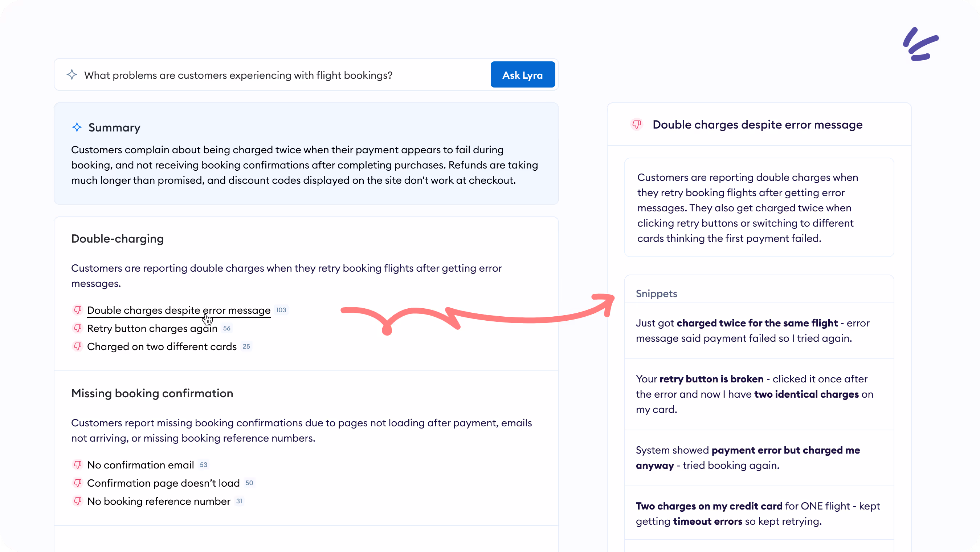Click thumbs-down icon next to No booking reference number
This screenshot has height=552, width=980.
78,502
